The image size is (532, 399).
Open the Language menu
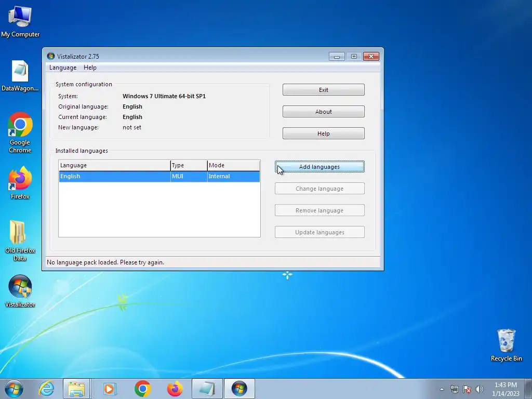click(x=63, y=68)
